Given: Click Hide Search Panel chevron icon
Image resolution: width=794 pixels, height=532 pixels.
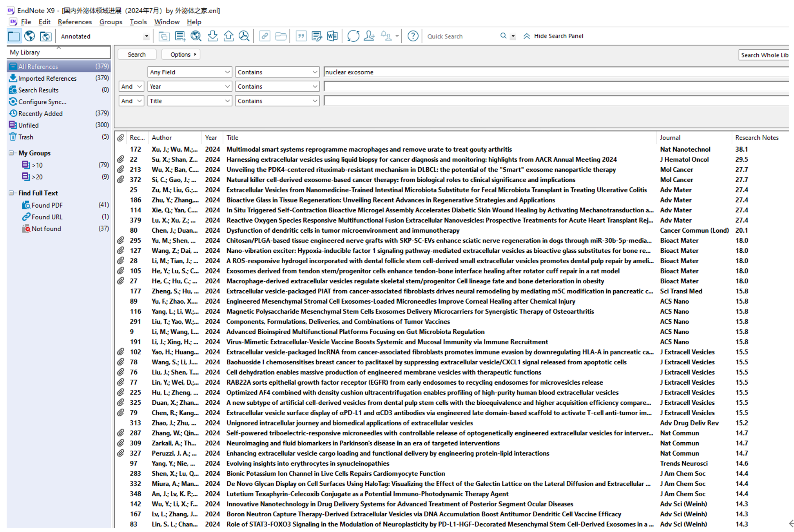Looking at the screenshot, I should (527, 36).
